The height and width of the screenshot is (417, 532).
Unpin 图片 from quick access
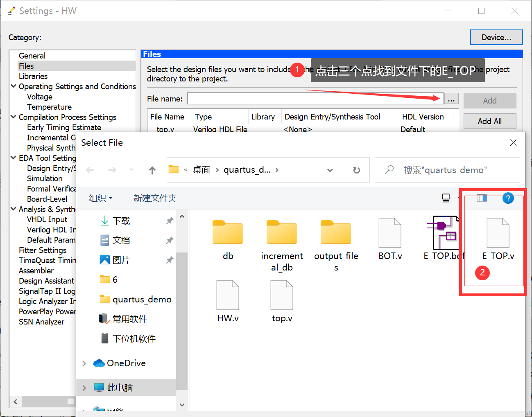[x=170, y=259]
